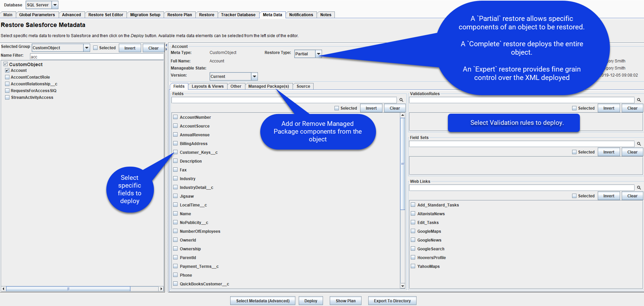
Task: Click the Fields Clear button
Action: click(x=395, y=108)
